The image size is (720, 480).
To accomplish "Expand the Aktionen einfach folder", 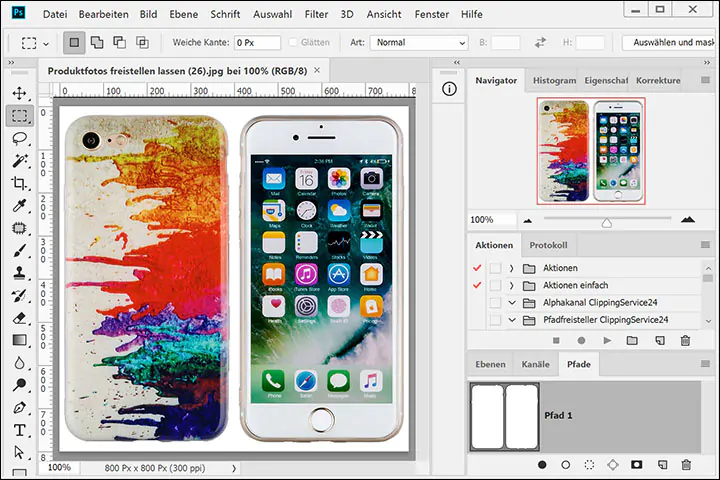I will point(511,285).
